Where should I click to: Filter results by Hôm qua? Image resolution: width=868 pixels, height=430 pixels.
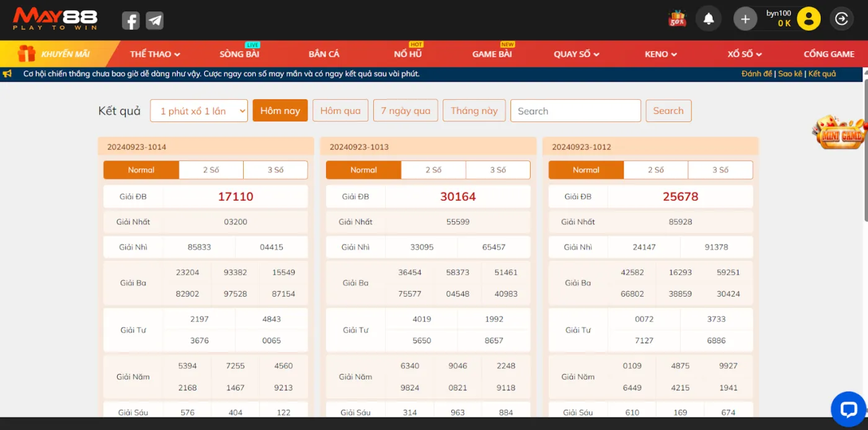click(x=340, y=111)
